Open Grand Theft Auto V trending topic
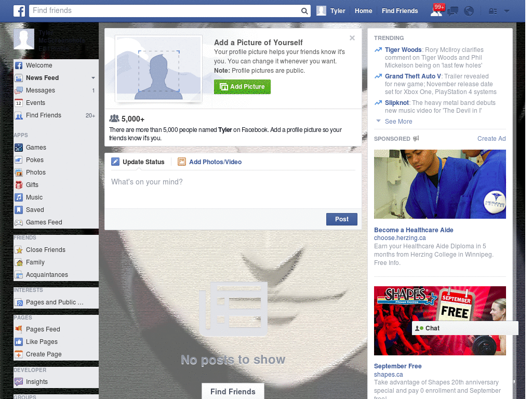This screenshot has height=399, width=532. (x=413, y=76)
